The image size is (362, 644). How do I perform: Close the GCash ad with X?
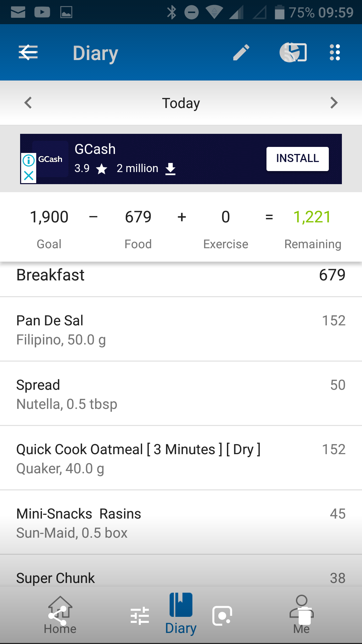tap(29, 175)
